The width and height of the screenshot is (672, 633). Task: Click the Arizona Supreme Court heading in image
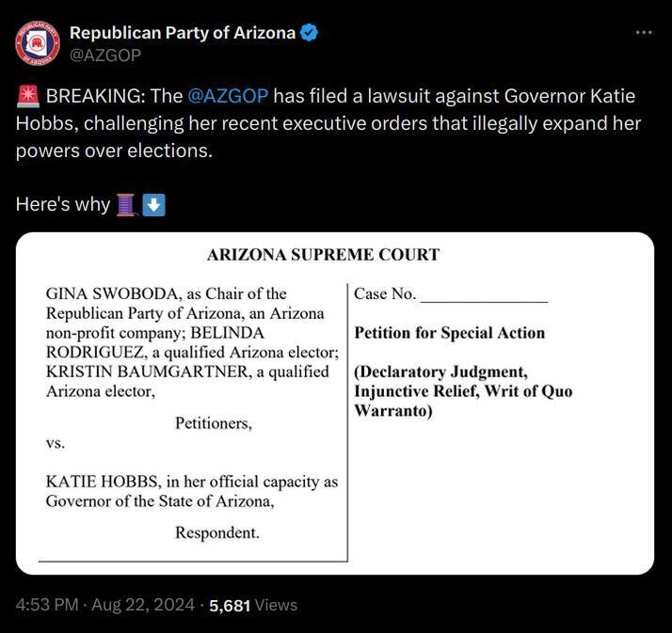(323, 255)
